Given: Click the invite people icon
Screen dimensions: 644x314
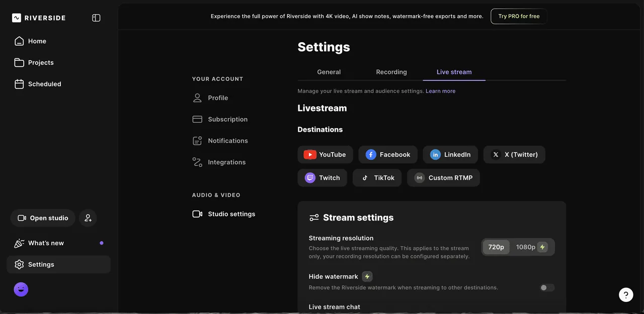Looking at the screenshot, I should click(88, 218).
